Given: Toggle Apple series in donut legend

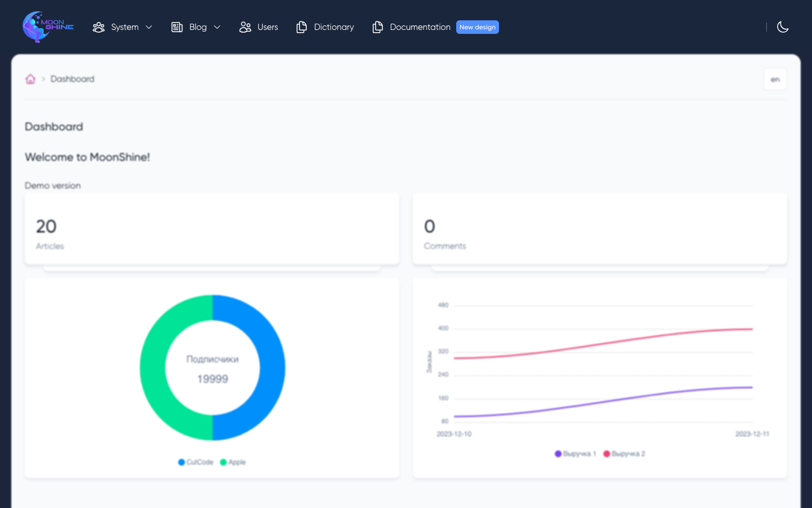Looking at the screenshot, I should pyautogui.click(x=233, y=462).
